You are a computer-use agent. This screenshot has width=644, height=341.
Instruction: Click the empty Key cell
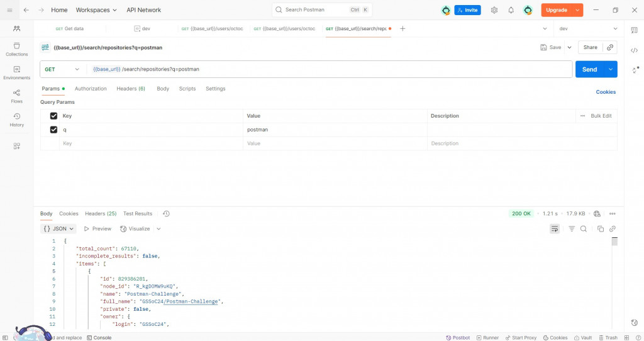click(x=151, y=143)
